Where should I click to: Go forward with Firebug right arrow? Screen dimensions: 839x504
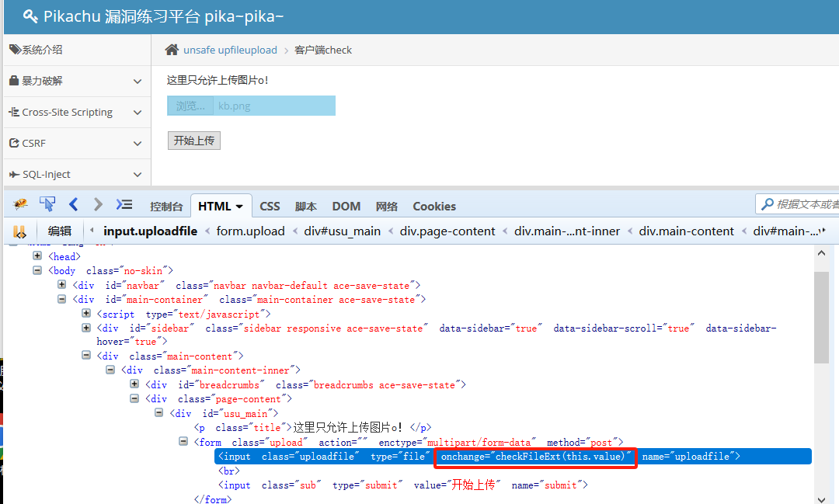97,203
